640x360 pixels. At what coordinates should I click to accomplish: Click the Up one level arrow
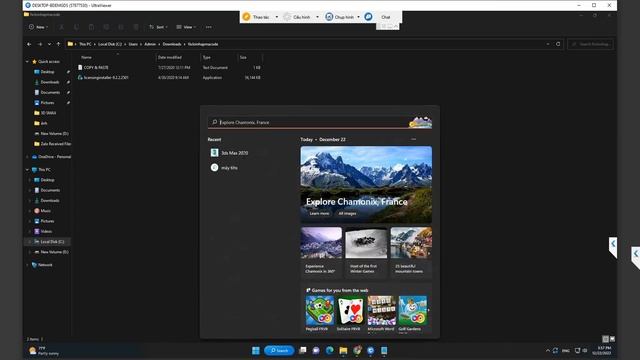click(58, 44)
